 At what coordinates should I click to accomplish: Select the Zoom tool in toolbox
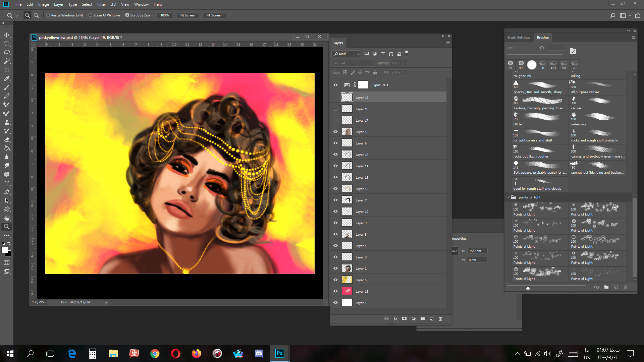tap(7, 227)
